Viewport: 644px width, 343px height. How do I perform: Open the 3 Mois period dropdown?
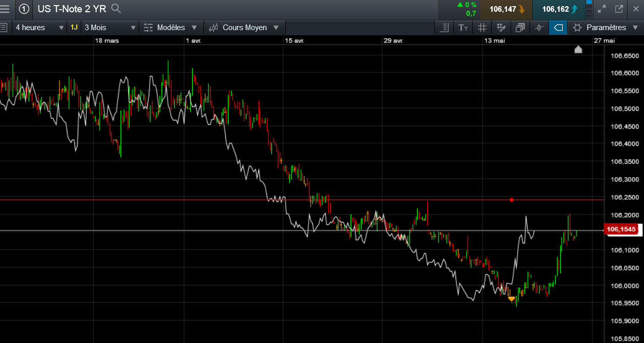coord(110,28)
